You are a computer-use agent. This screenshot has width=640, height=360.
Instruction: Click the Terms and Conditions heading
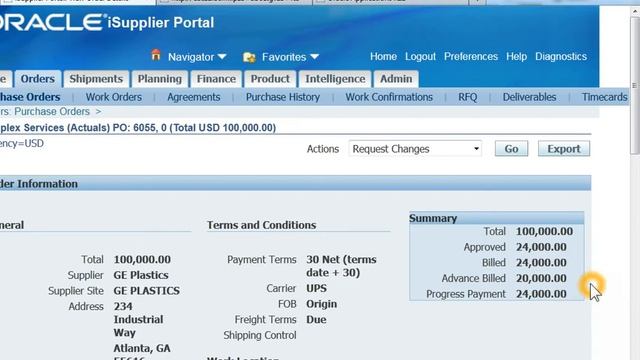coord(261,225)
